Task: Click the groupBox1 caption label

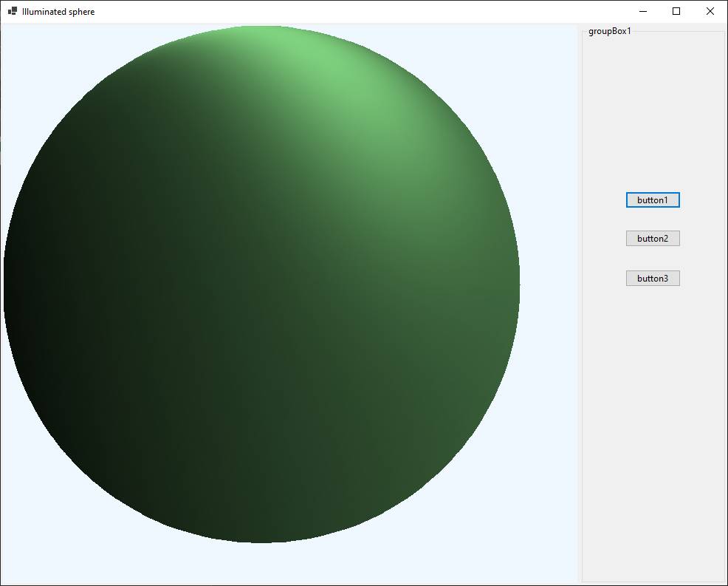Action: tap(609, 31)
